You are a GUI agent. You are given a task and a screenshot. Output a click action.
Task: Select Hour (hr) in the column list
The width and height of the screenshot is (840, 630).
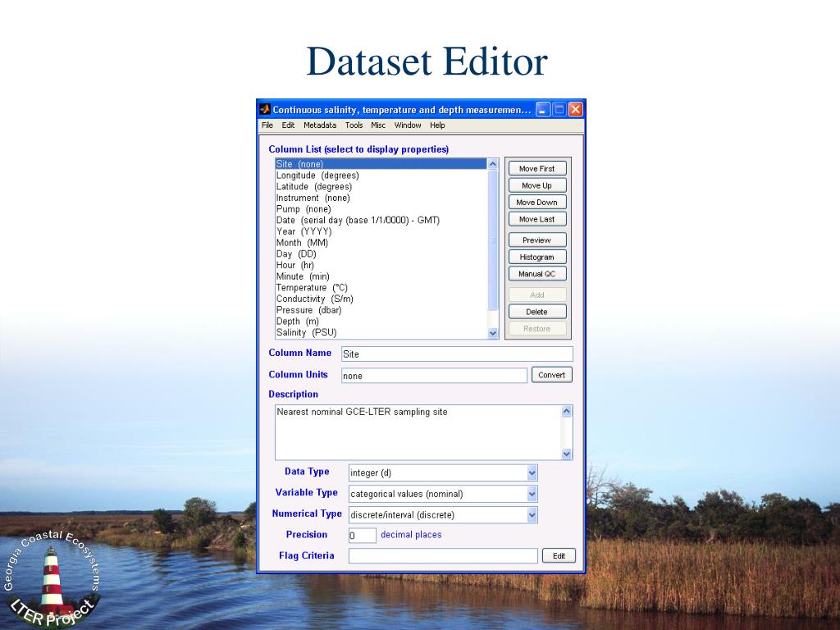pyautogui.click(x=381, y=265)
